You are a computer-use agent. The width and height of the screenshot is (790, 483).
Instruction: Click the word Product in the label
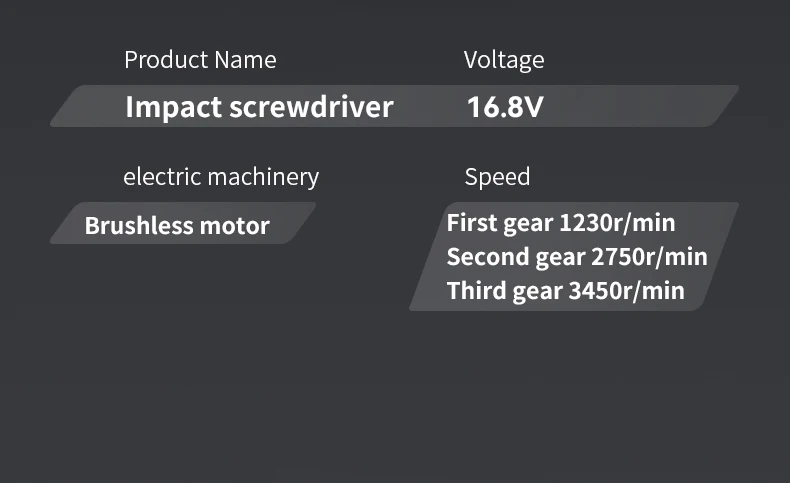coord(166,60)
